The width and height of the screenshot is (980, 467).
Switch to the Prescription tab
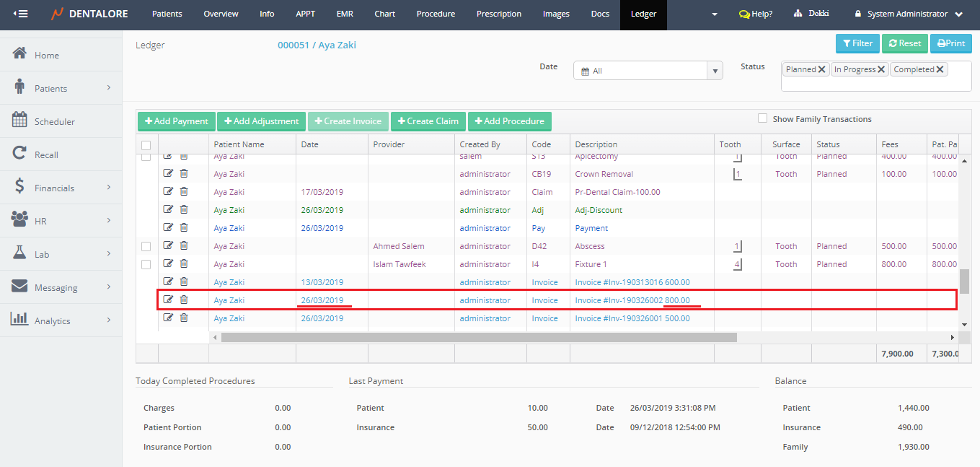point(498,14)
